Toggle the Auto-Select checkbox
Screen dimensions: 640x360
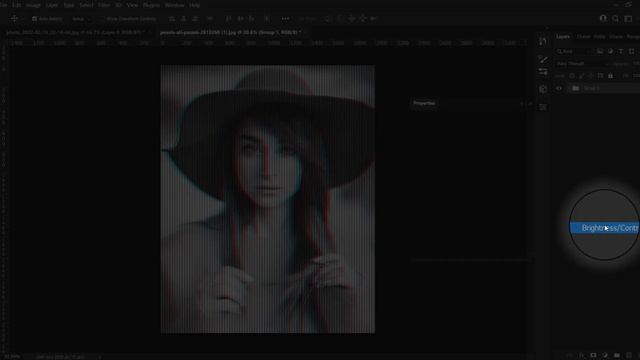coord(34,19)
